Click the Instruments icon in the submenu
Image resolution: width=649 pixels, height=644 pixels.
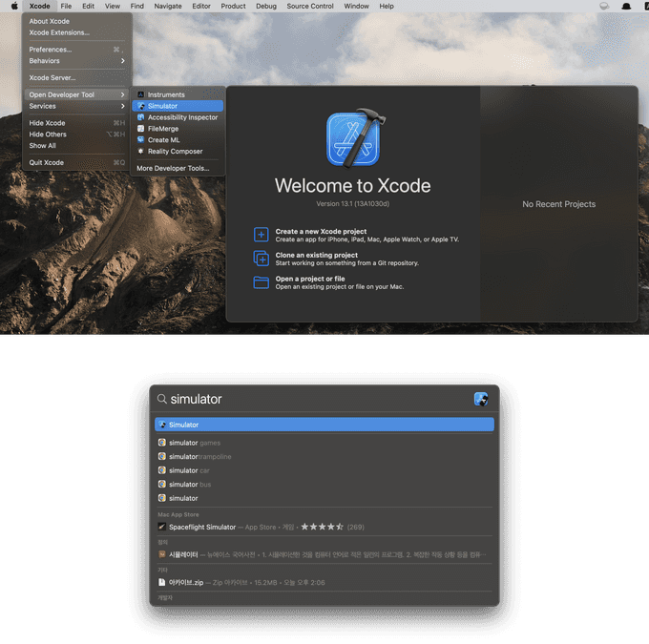tap(140, 94)
